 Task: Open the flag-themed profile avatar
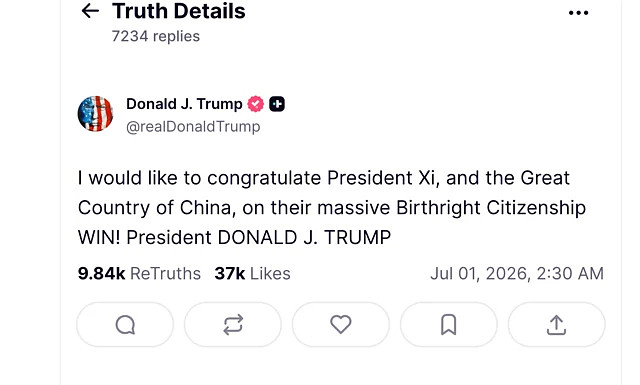(x=95, y=114)
